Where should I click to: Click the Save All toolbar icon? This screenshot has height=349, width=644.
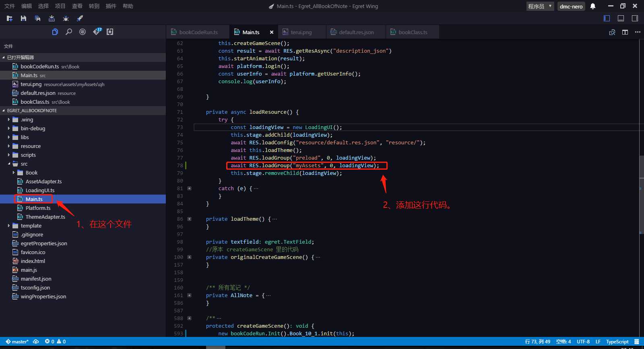[37, 18]
